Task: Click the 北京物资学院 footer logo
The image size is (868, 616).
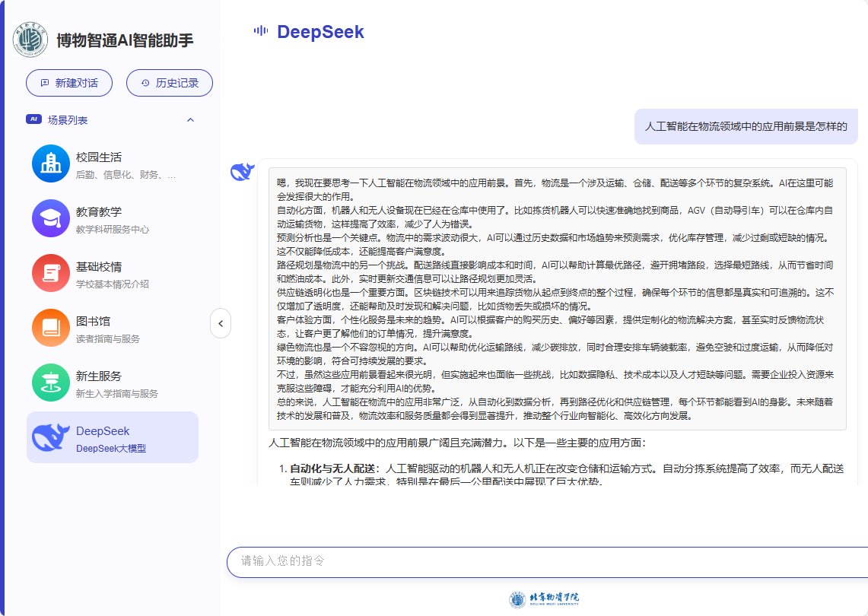Action: 544,599
